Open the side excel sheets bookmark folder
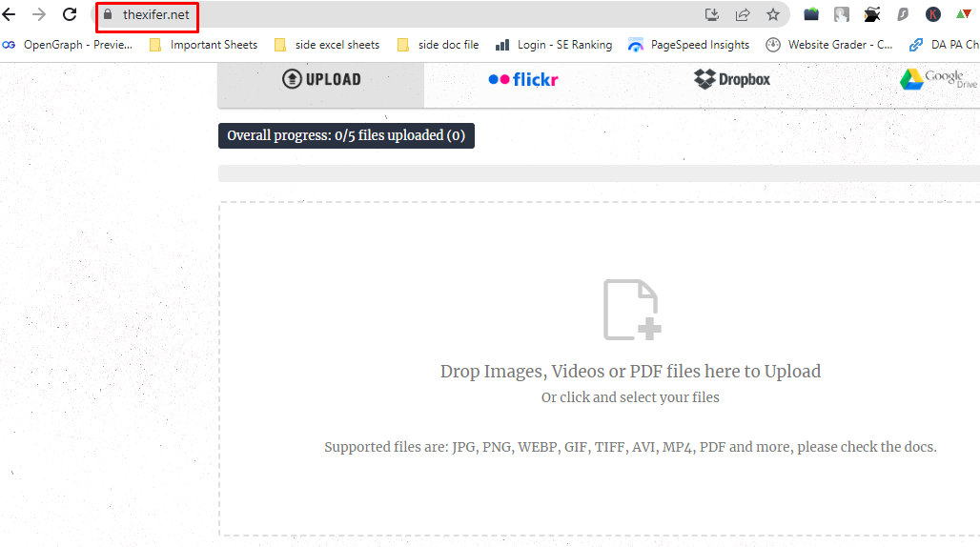 [x=327, y=45]
